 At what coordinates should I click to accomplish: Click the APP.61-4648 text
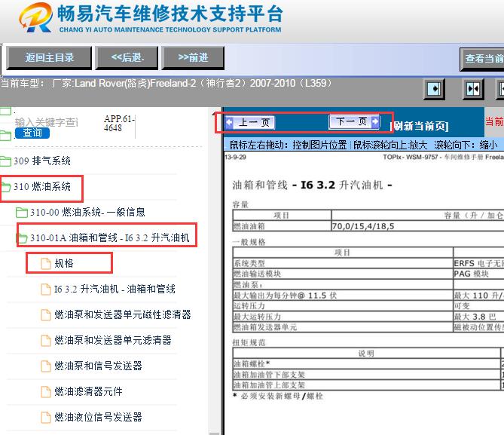[x=118, y=123]
